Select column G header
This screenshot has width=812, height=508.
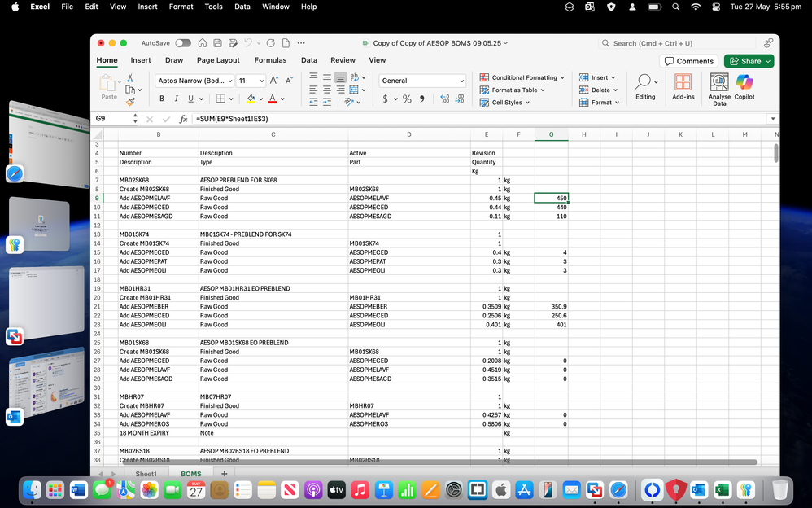coord(551,134)
